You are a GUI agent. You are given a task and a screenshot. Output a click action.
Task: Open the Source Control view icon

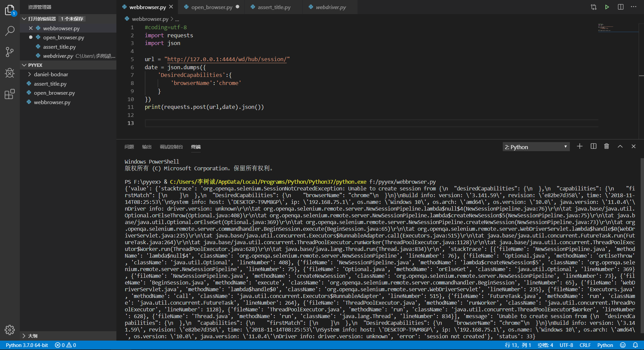(10, 52)
